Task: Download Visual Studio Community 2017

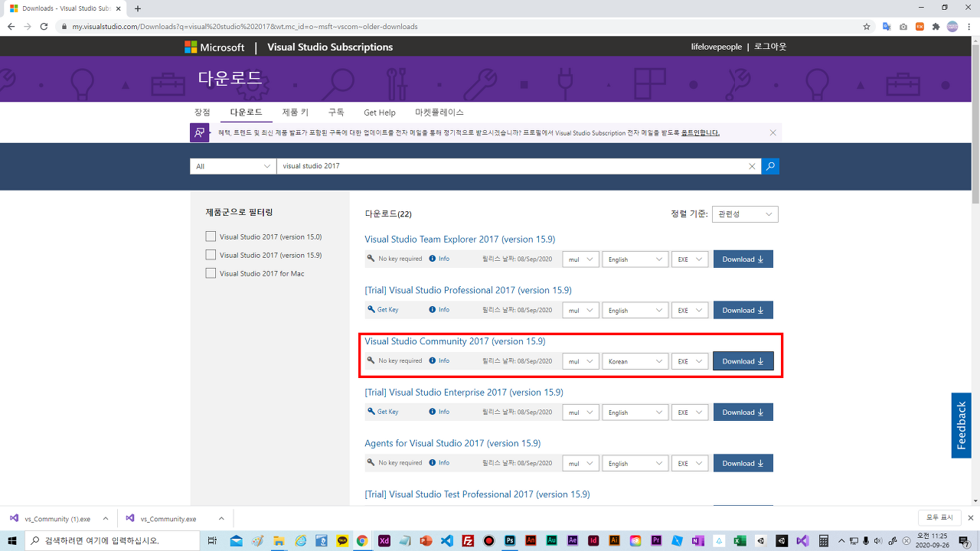Action: click(x=743, y=361)
